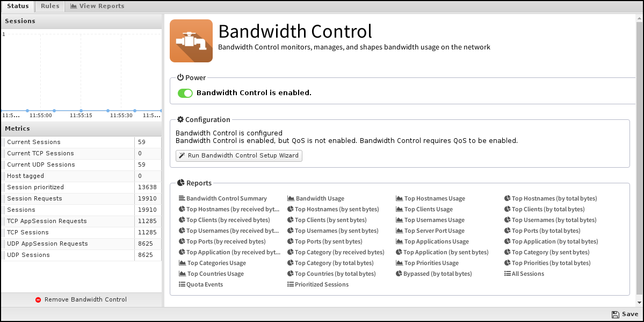
Task: Switch to the Rules tab
Action: coord(49,6)
